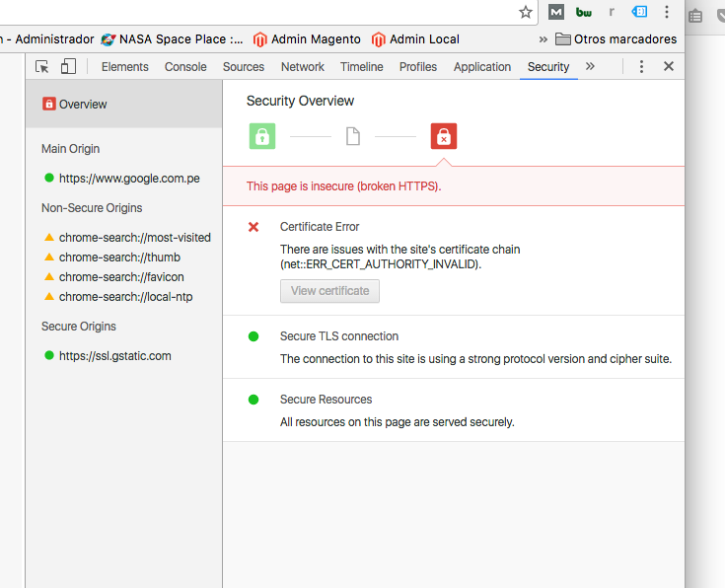Click the NASA Space Place favicon
Image resolution: width=725 pixels, height=588 pixels.
[109, 39]
